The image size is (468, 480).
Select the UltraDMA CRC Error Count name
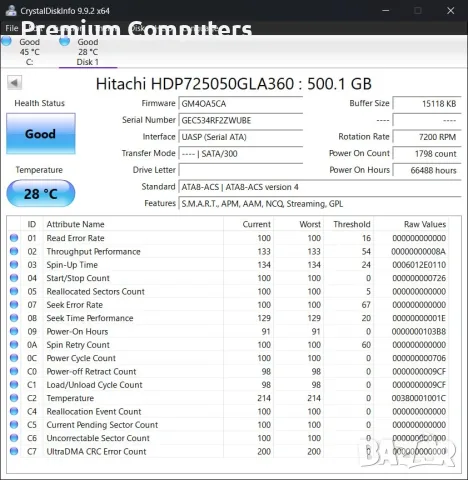click(96, 451)
